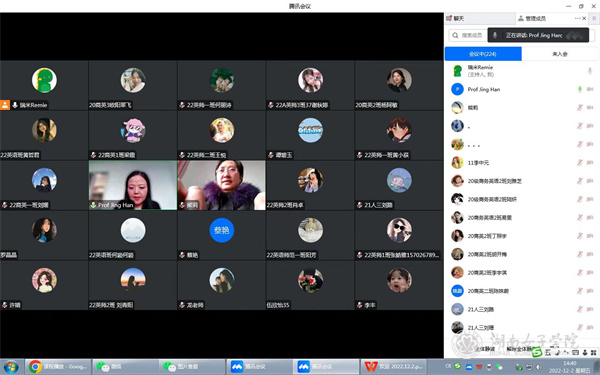This screenshot has width=600, height=375.
Task: Select the 未入会 tab
Action: (560, 54)
